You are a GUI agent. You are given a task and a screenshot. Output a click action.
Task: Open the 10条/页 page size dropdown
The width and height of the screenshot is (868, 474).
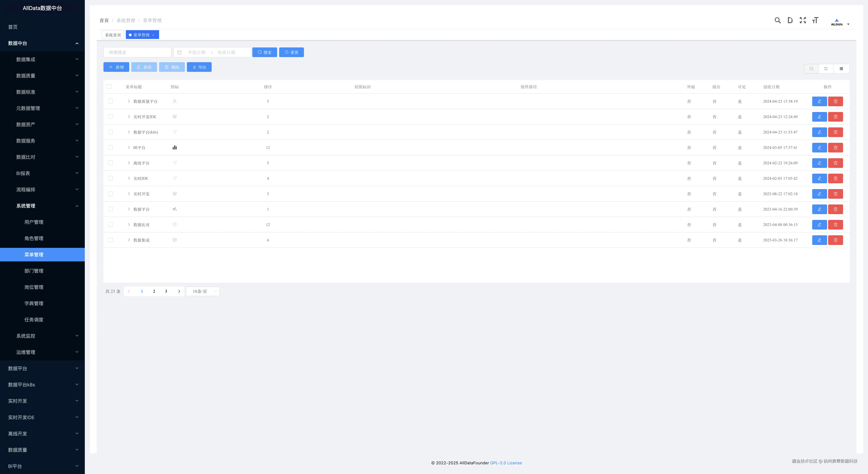click(203, 292)
